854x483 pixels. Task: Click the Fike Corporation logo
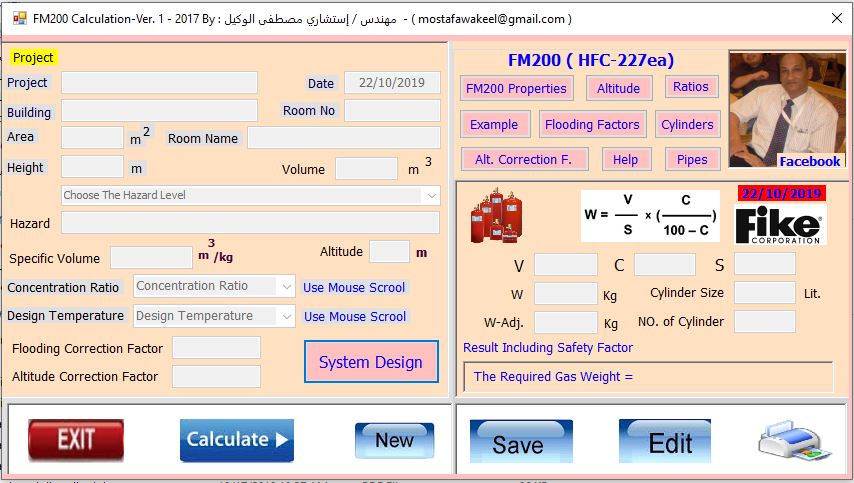point(780,224)
